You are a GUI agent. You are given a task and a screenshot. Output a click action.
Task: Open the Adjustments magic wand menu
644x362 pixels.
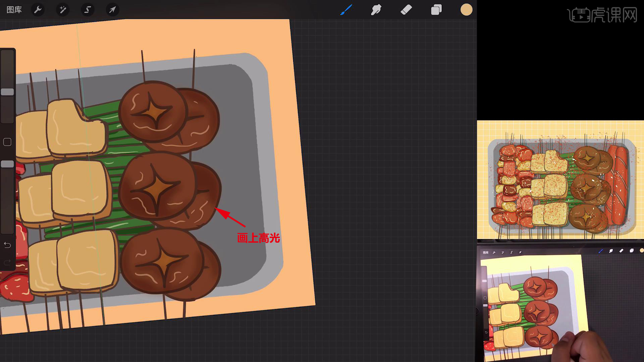coord(63,10)
